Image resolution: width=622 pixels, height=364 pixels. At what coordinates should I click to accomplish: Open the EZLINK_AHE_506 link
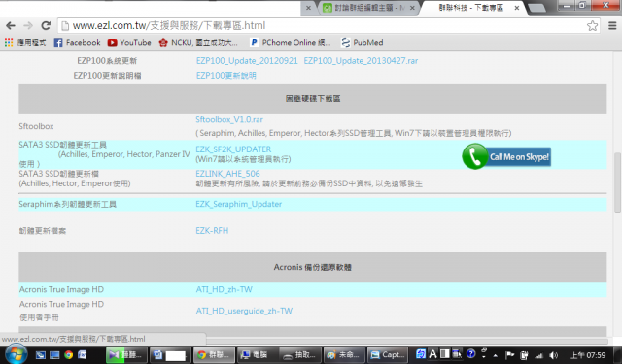pos(227,174)
